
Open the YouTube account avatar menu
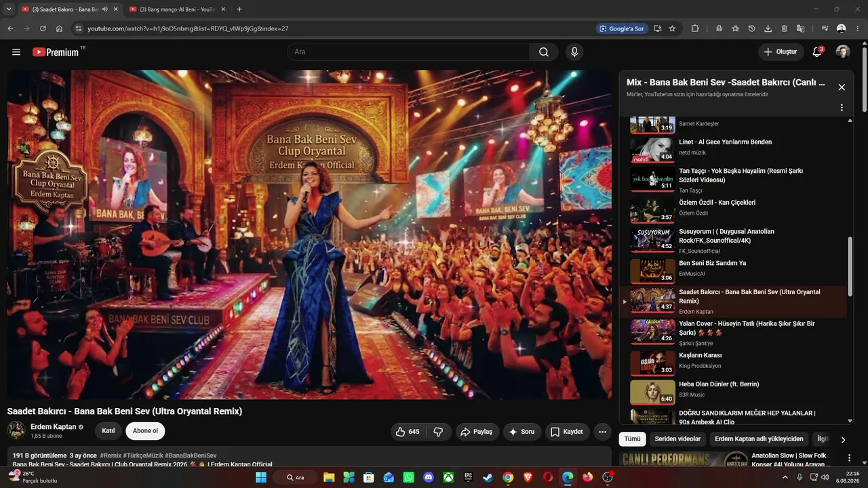(843, 52)
